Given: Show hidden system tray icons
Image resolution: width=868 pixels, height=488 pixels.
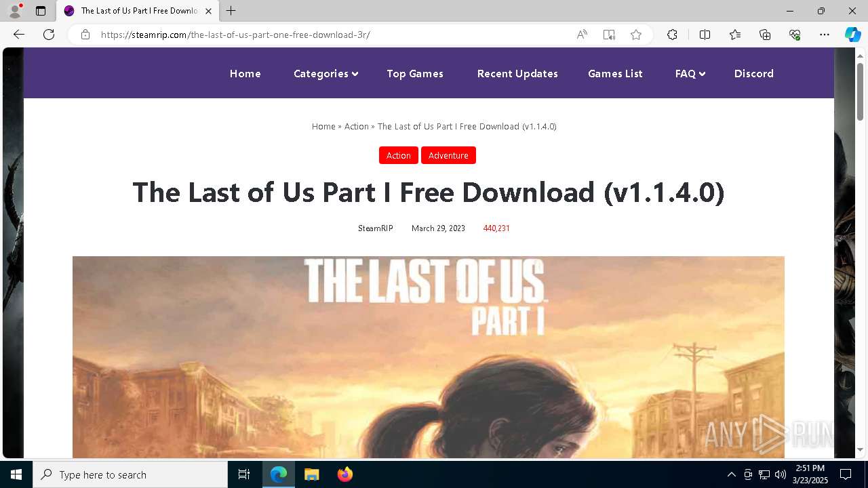Looking at the screenshot, I should click(x=731, y=474).
